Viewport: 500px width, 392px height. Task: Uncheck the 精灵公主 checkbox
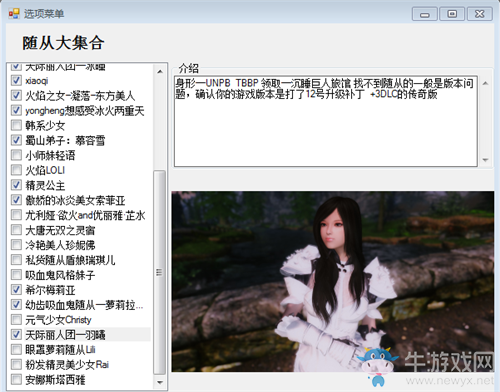(x=16, y=184)
